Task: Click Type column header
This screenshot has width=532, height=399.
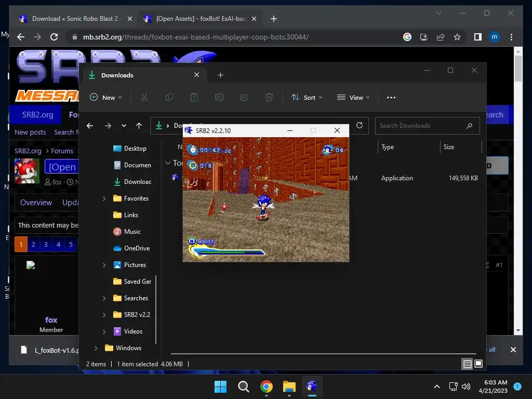Action: 388,147
